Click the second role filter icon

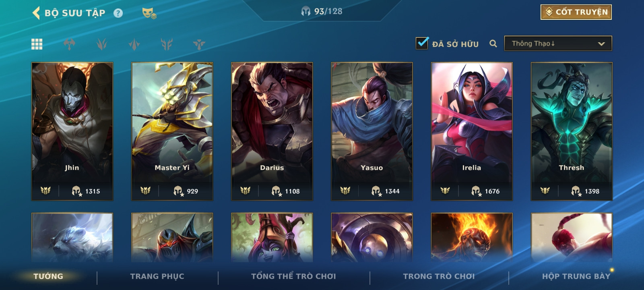pyautogui.click(x=102, y=44)
